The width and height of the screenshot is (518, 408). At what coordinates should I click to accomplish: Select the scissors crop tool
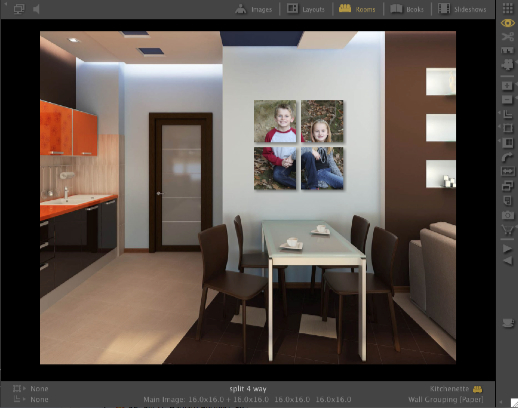pos(508,37)
